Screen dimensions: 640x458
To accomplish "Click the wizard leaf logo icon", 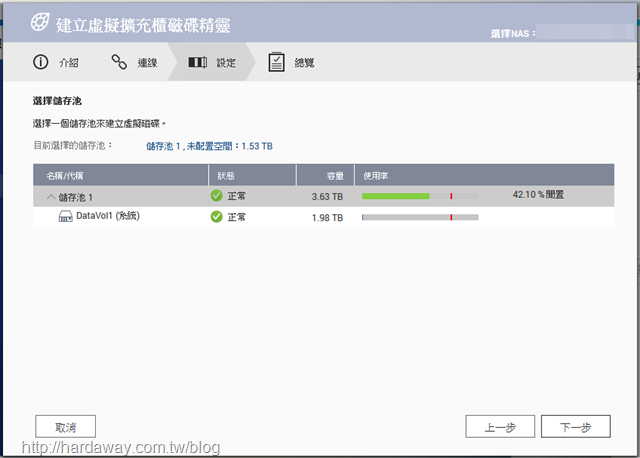I will (x=40, y=22).
